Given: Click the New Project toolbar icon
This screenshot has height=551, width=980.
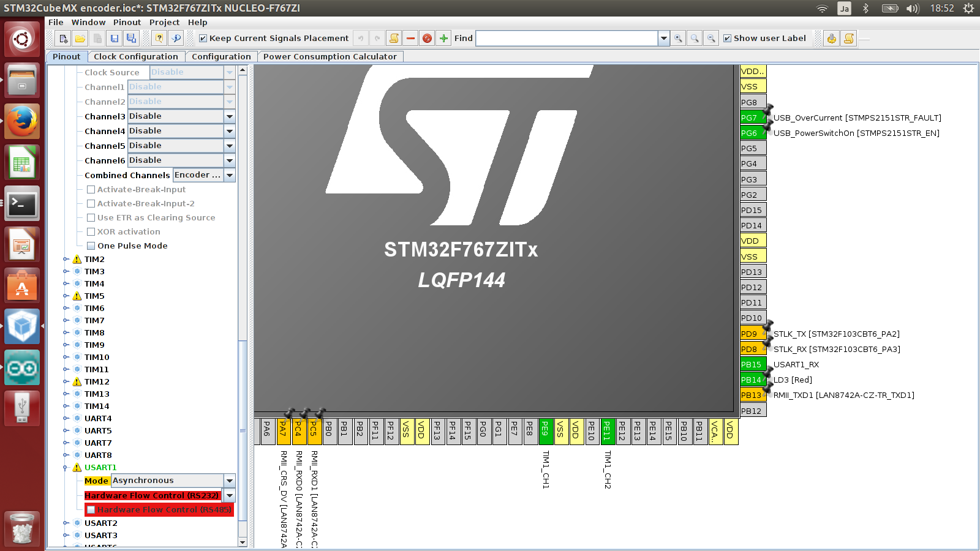Looking at the screenshot, I should click(63, 39).
